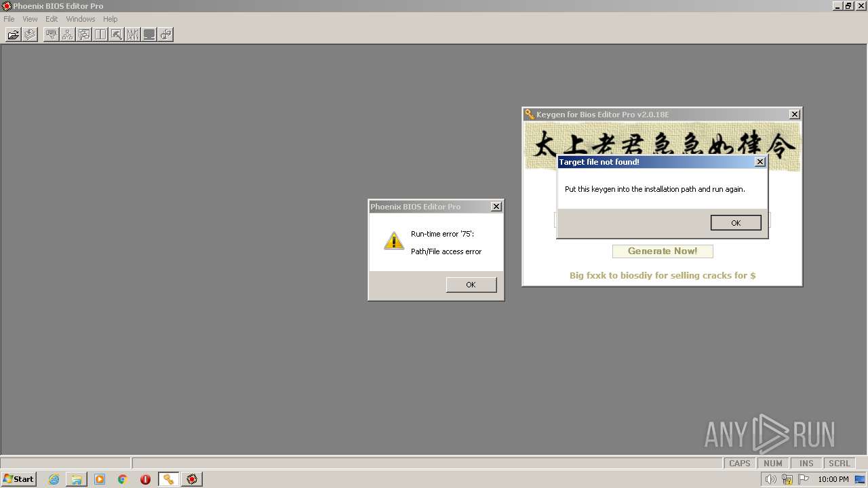Click the INS status bar indicator
The image size is (868, 488).
[806, 464]
